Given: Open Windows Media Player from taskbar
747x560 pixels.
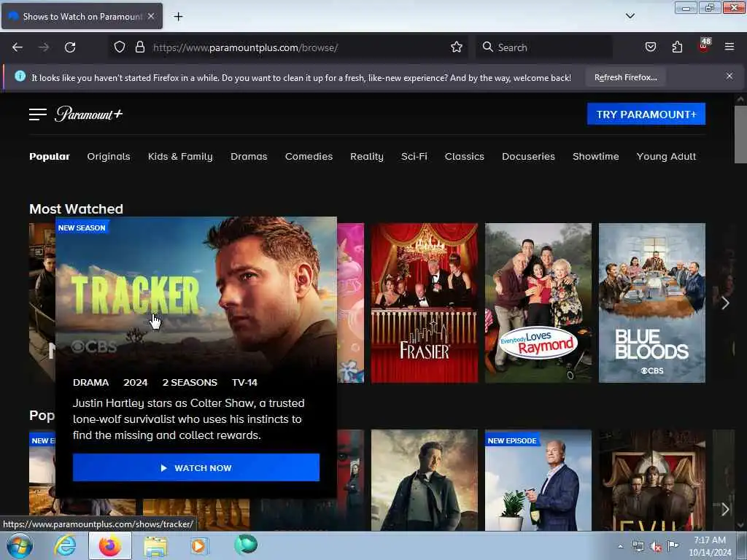Looking at the screenshot, I should (x=199, y=546).
